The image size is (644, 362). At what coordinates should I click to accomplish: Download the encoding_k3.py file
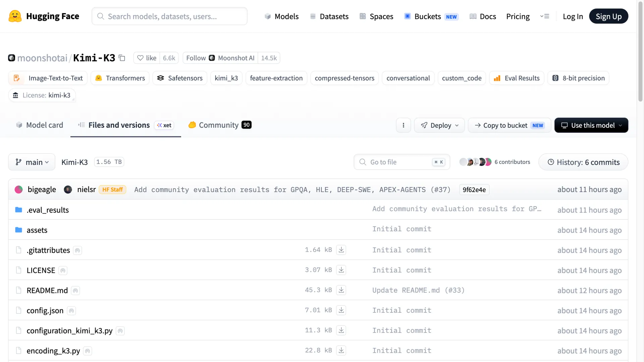pyautogui.click(x=341, y=350)
